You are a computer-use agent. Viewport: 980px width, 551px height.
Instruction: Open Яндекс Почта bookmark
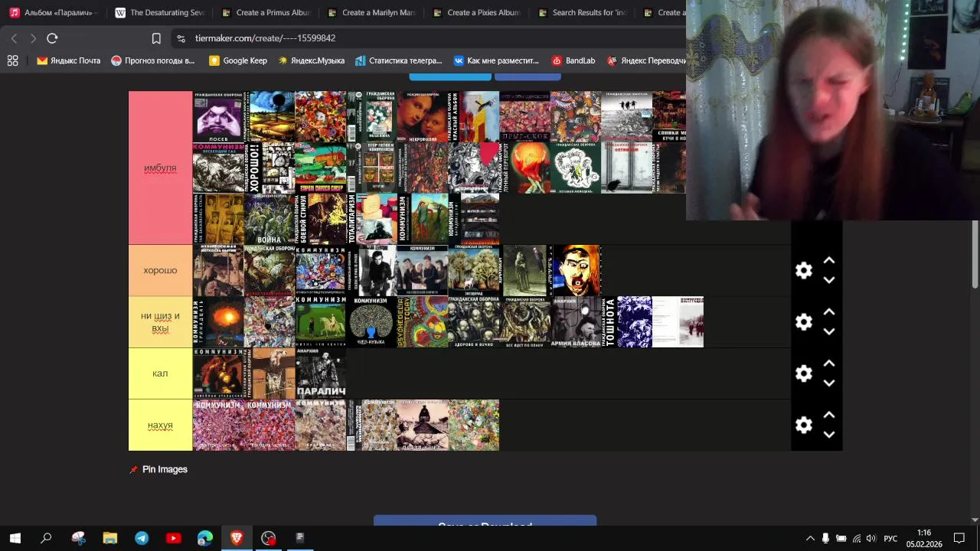point(68,60)
